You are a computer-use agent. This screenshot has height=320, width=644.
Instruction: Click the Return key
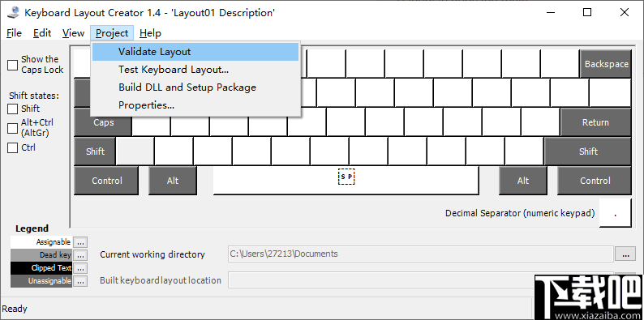point(595,122)
